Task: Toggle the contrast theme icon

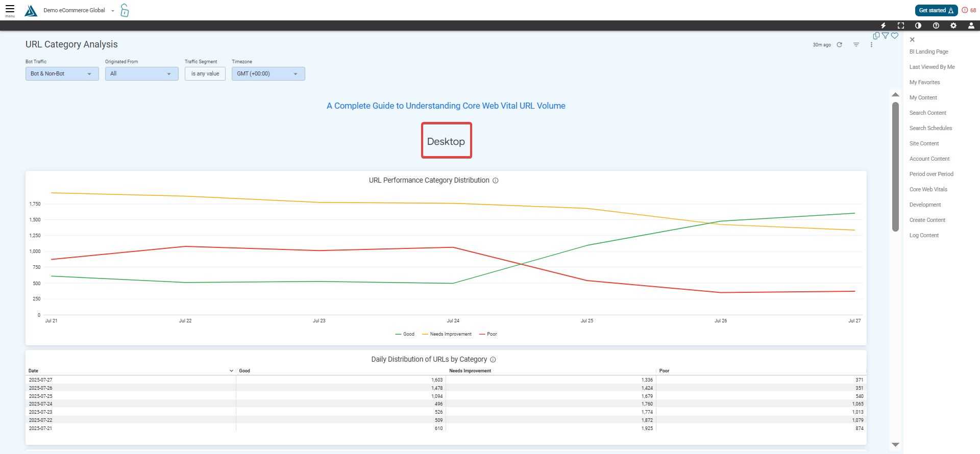Action: (918, 26)
